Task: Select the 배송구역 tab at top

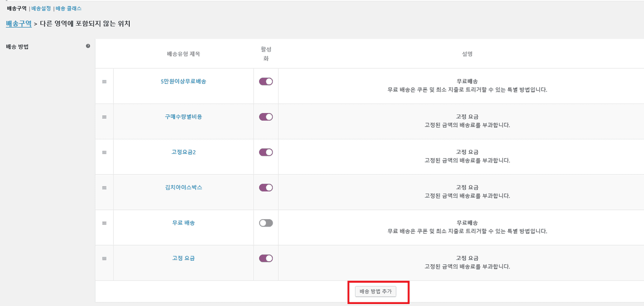Action: [x=17, y=9]
